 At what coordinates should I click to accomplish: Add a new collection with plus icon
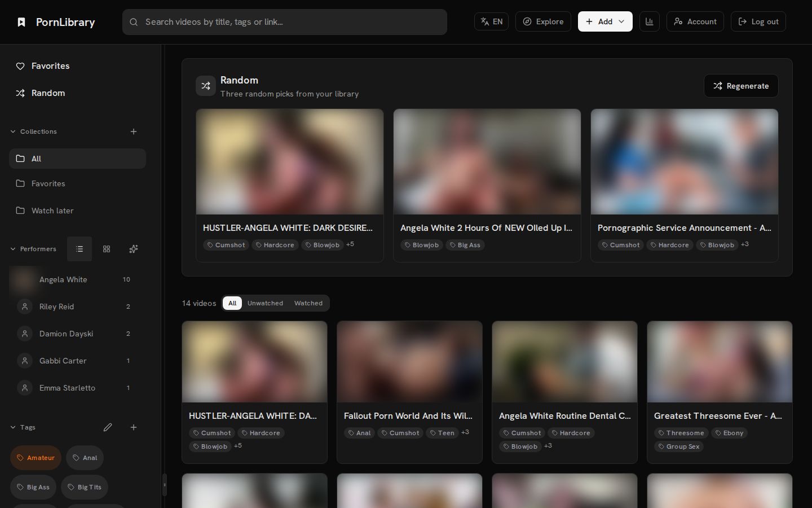coord(134,132)
